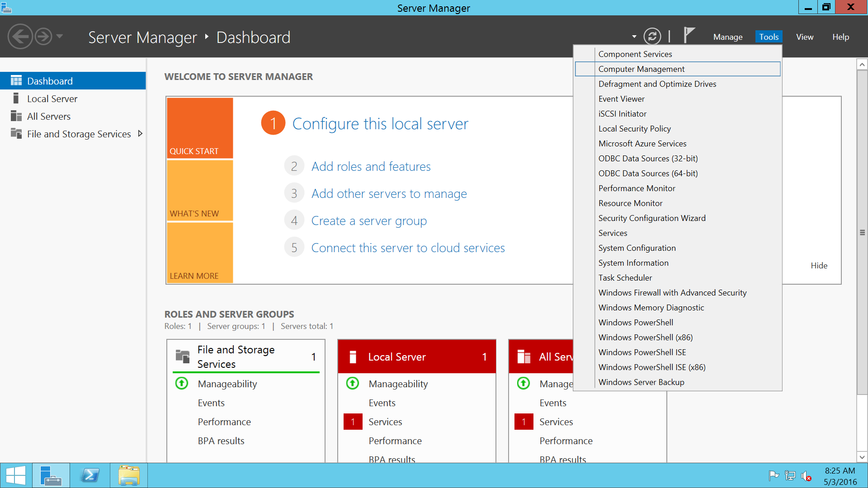The height and width of the screenshot is (488, 868).
Task: Open iSCSI Initiator
Action: 678,114
